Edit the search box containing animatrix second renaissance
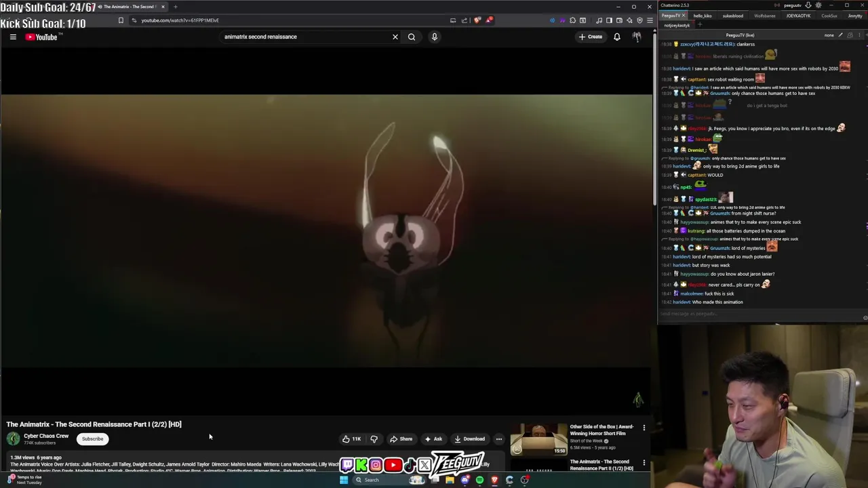This screenshot has height=488, width=868. pos(305,37)
